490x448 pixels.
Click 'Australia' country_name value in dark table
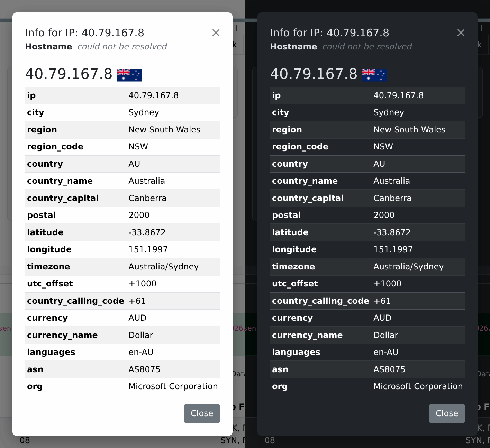[392, 181]
